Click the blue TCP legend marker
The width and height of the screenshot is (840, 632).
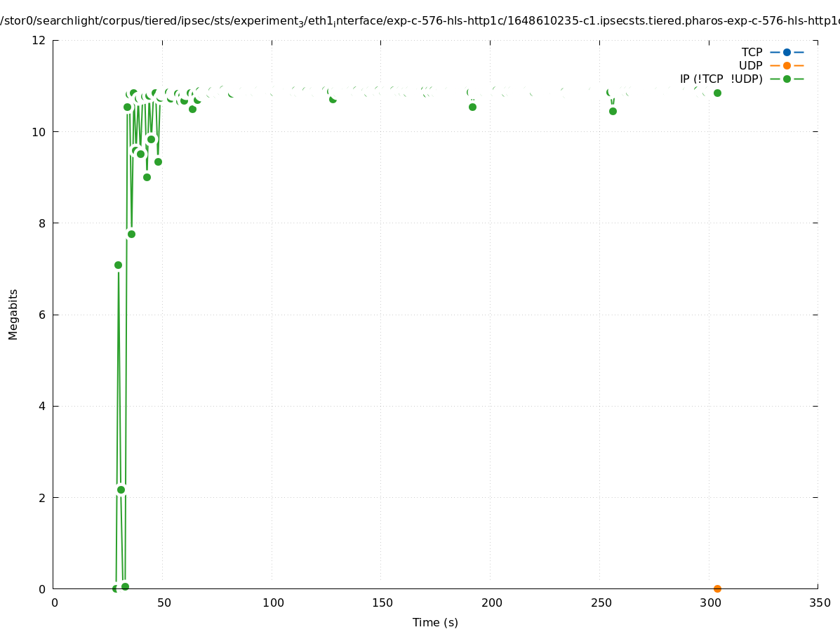click(787, 52)
